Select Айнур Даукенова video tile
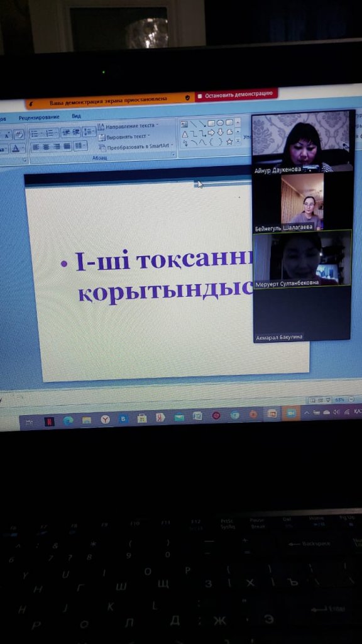Viewport: 362px width, 644px height. pos(302,142)
